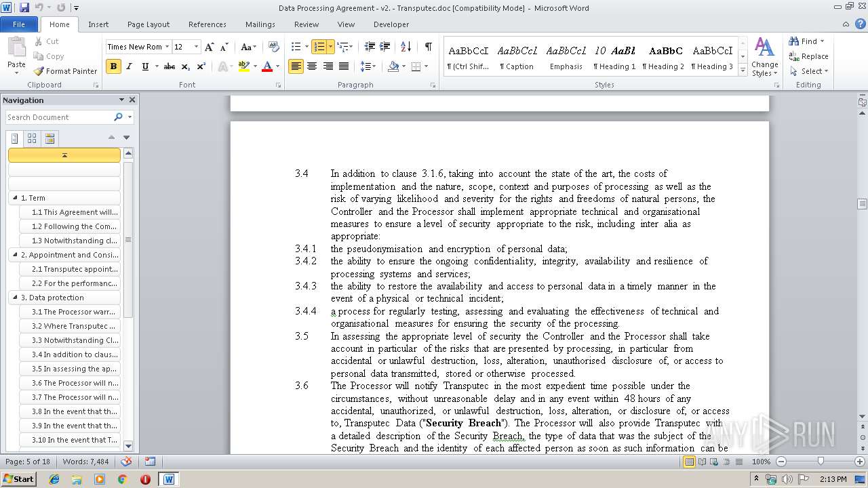Select Align Text Left
The width and height of the screenshot is (868, 488).
296,66
